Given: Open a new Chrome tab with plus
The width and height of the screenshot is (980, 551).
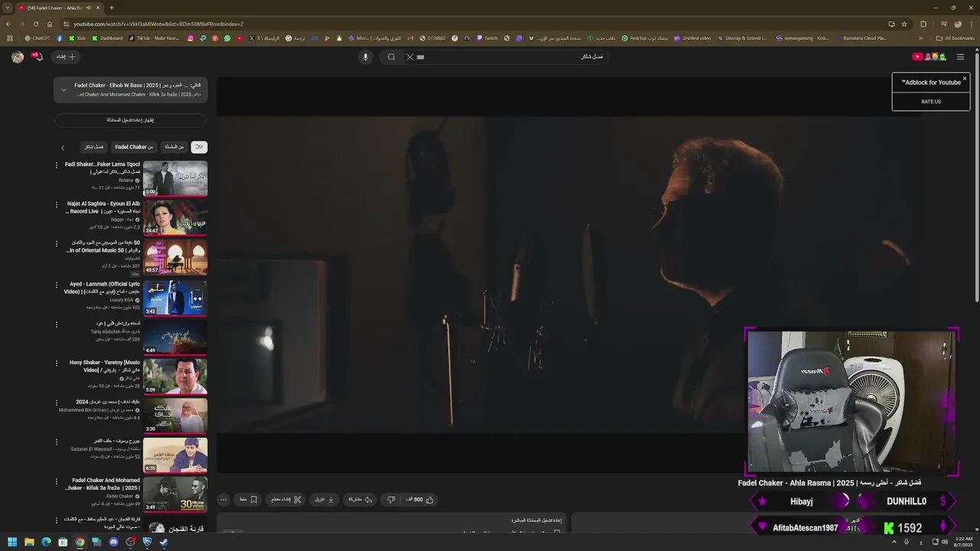Looking at the screenshot, I should (111, 8).
